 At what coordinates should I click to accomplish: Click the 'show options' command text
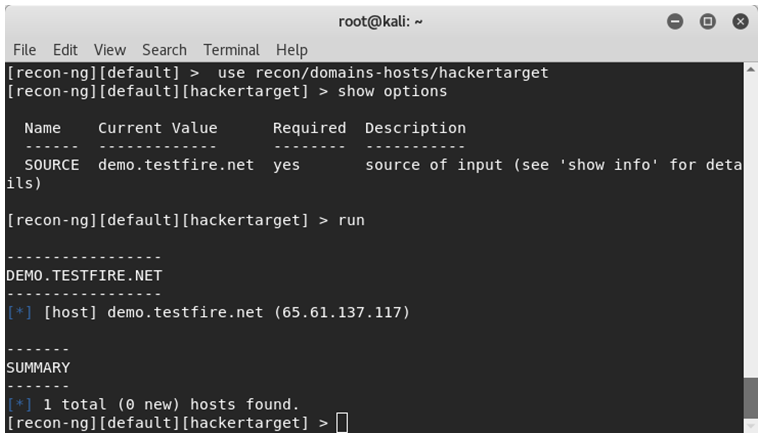click(393, 91)
